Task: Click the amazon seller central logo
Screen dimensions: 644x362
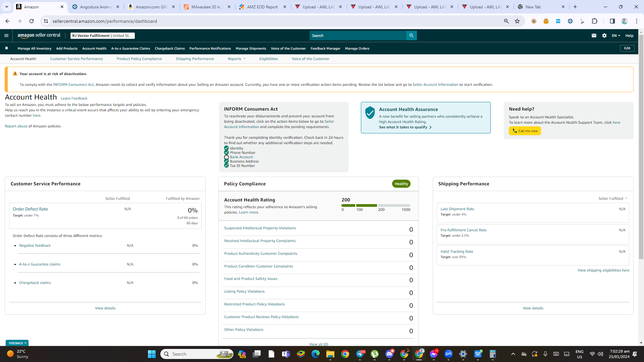Action: (39, 36)
